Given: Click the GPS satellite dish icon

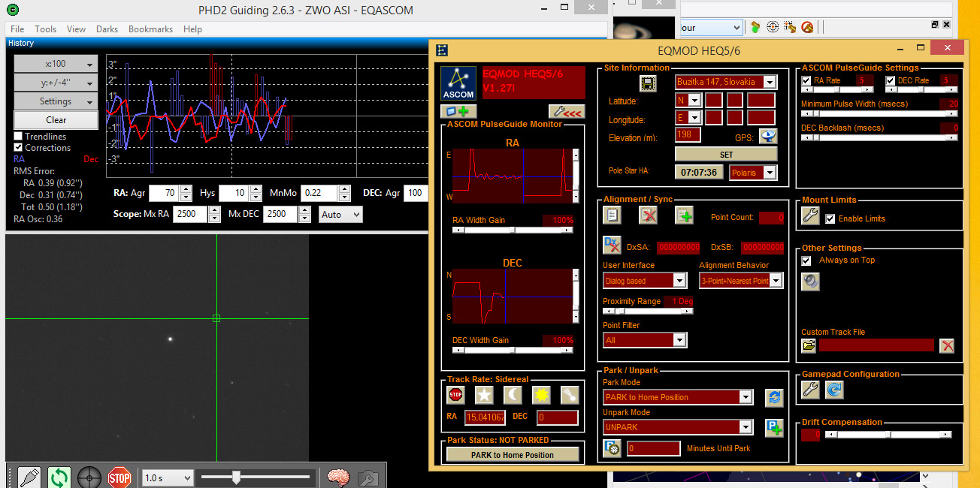Looking at the screenshot, I should tap(768, 137).
